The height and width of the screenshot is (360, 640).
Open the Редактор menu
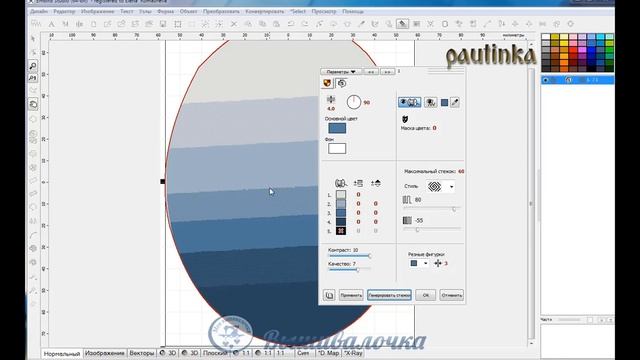point(64,11)
